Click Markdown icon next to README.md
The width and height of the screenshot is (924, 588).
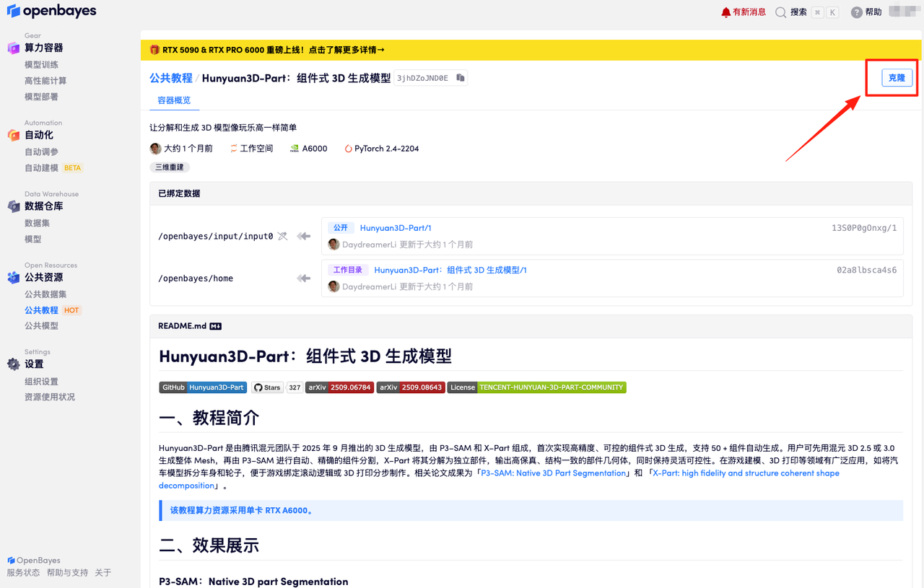pyautogui.click(x=215, y=326)
